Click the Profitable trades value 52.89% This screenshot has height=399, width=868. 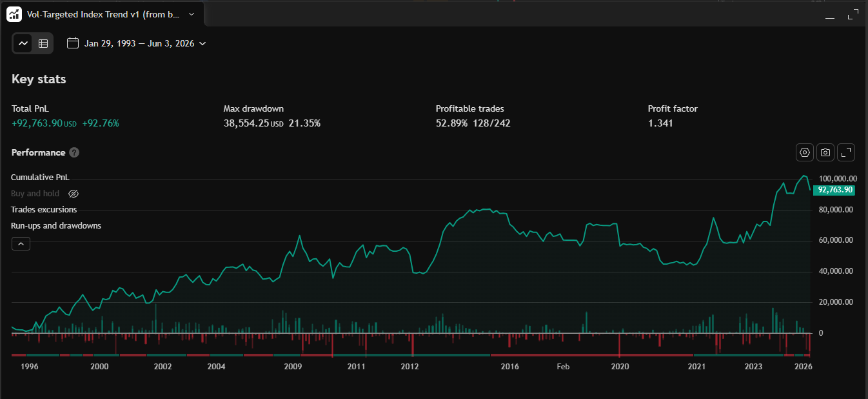tap(451, 123)
